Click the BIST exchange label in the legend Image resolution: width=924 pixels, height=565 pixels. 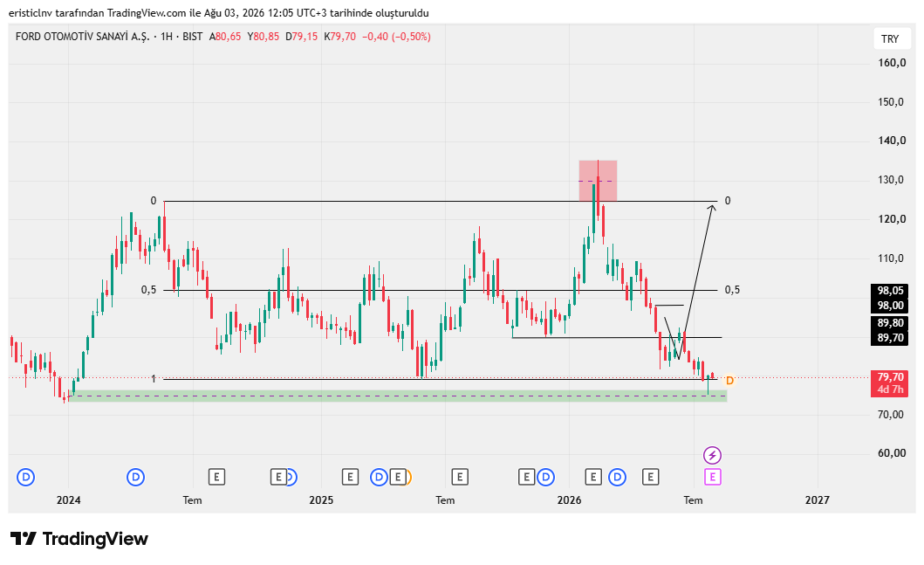pos(193,37)
